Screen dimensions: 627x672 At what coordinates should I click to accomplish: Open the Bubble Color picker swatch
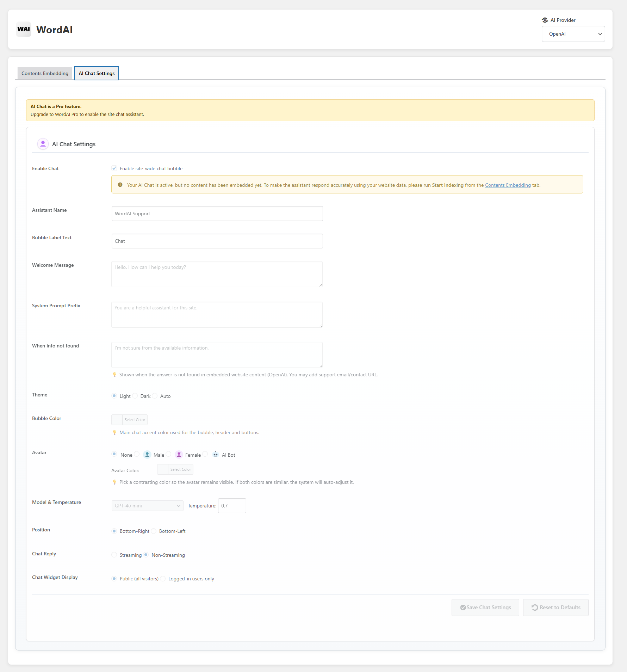(x=117, y=420)
